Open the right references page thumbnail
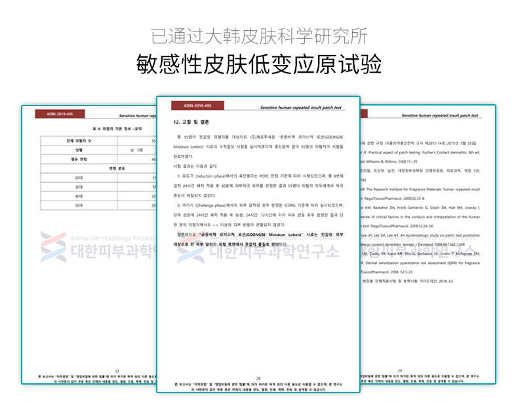 click(x=428, y=244)
